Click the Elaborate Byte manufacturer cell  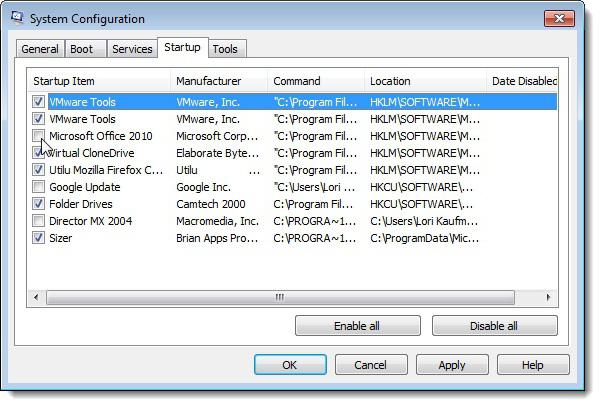pos(217,153)
